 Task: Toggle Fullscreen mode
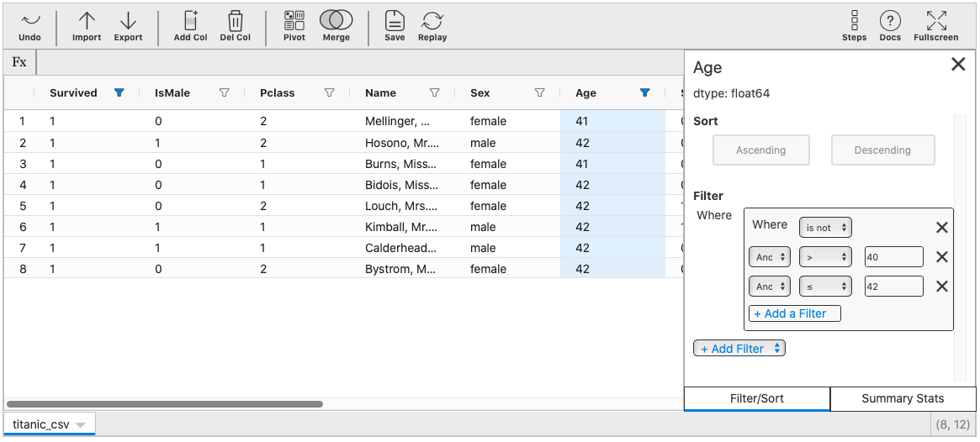point(935,26)
